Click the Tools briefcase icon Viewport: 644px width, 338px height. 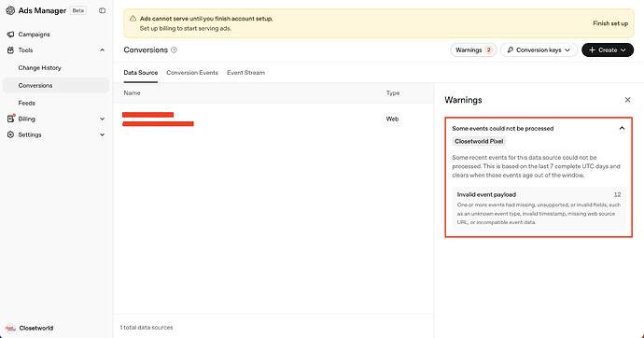pos(10,50)
